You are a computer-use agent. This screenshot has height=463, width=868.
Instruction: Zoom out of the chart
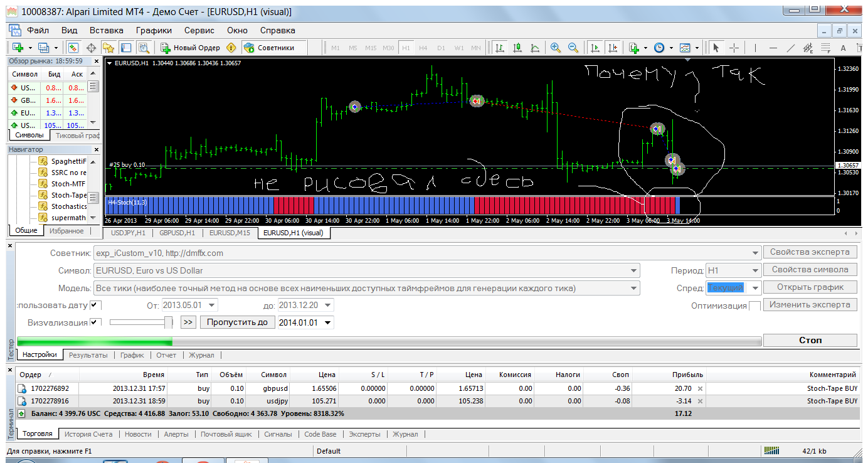tap(573, 48)
